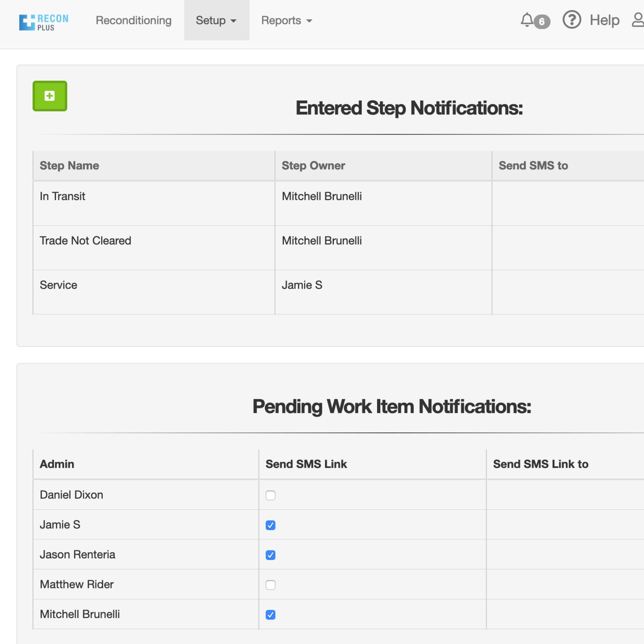644x644 pixels.
Task: Click the Service step row
Action: 58,285
